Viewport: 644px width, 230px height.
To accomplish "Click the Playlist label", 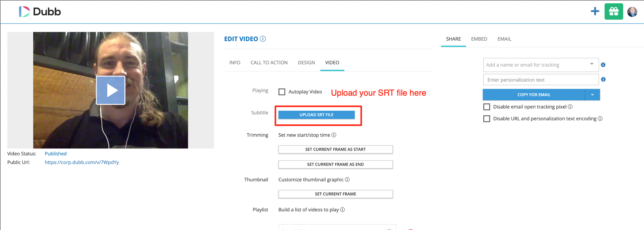I will point(260,210).
